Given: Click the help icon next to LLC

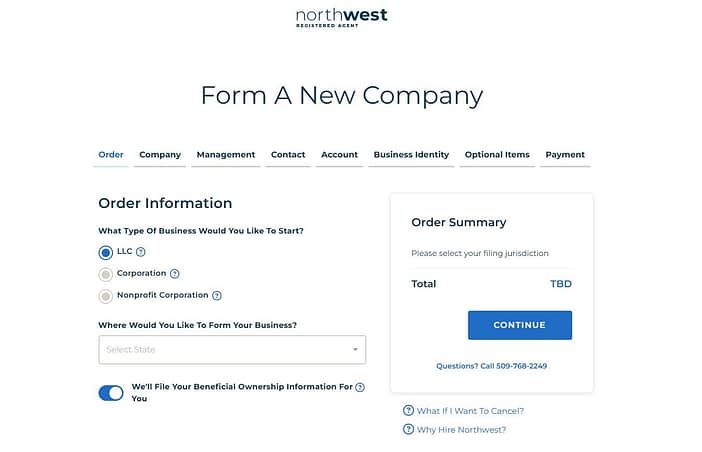Looking at the screenshot, I should click(x=141, y=252).
